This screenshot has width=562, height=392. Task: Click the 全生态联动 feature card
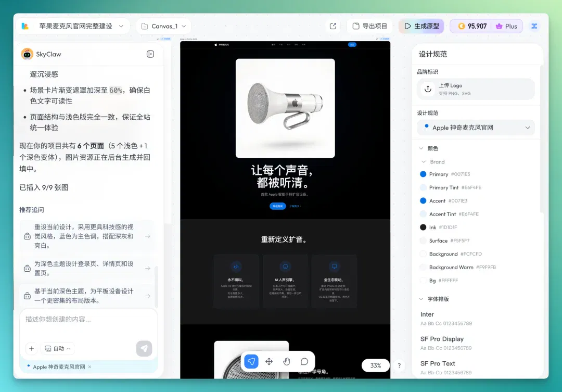tap(334, 282)
